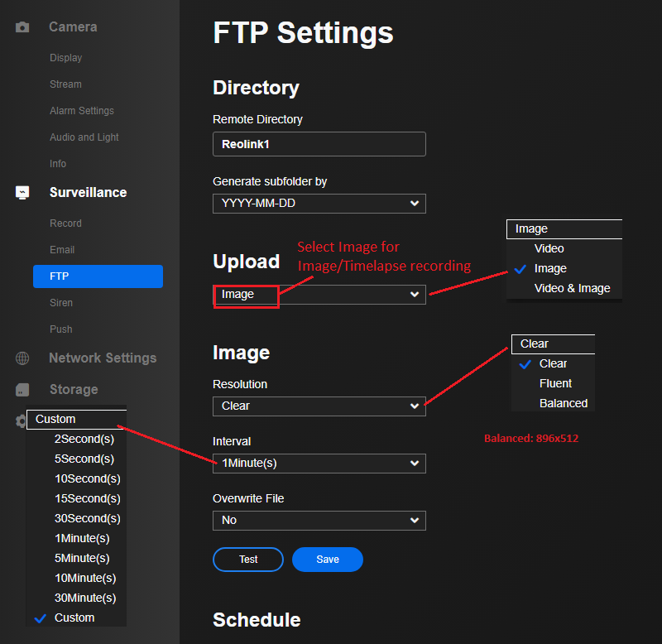Open Alarm Settings under Camera

pyautogui.click(x=81, y=111)
